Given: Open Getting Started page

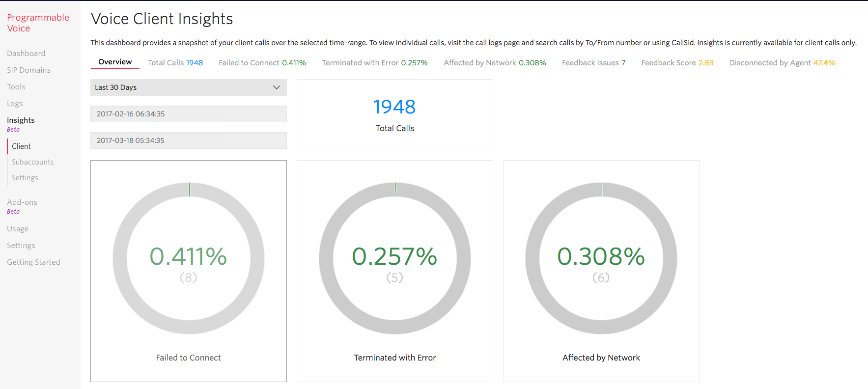Looking at the screenshot, I should [33, 262].
